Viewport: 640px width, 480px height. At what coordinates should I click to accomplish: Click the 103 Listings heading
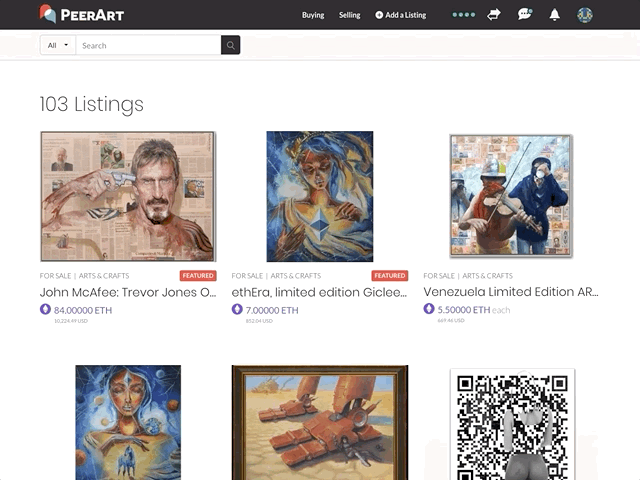point(91,104)
